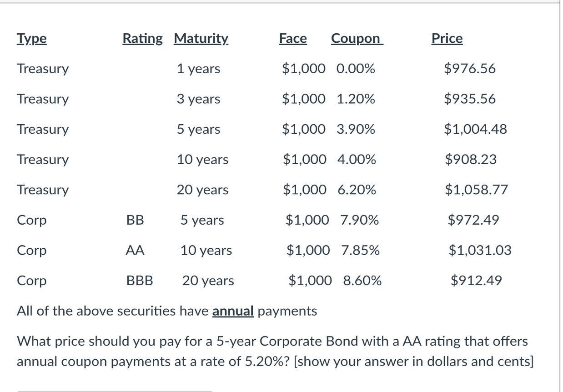
Task: Click the 8.60% coupon value
Action: [362, 281]
